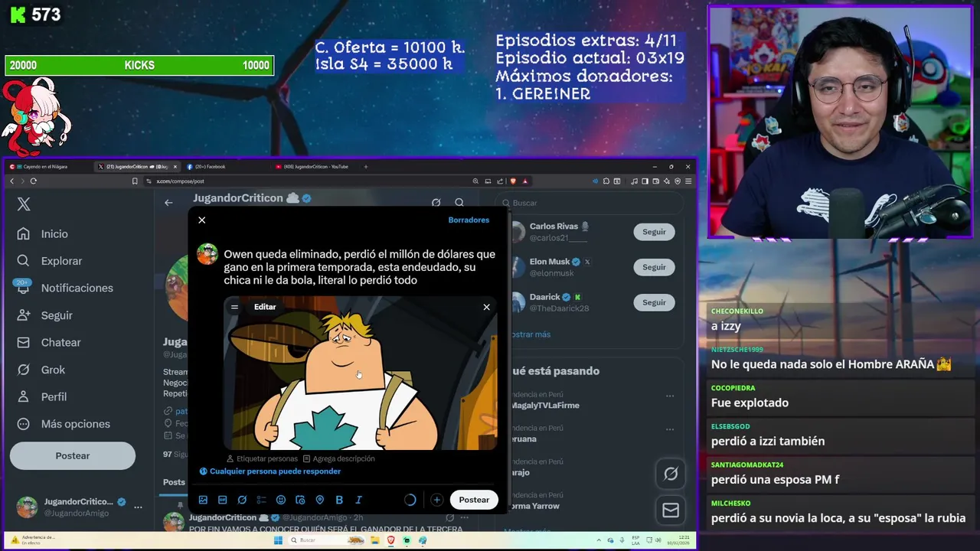Click the Owen image thumbnail

point(360,373)
